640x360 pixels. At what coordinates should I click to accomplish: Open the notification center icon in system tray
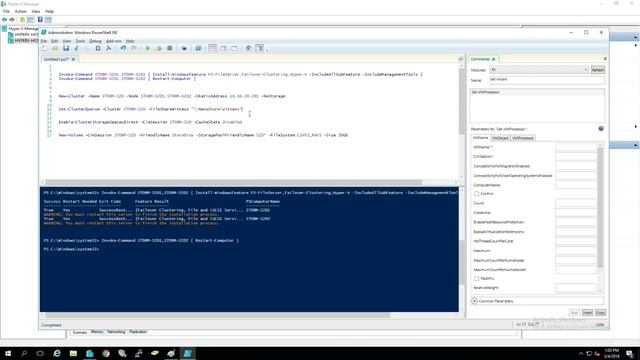630,353
